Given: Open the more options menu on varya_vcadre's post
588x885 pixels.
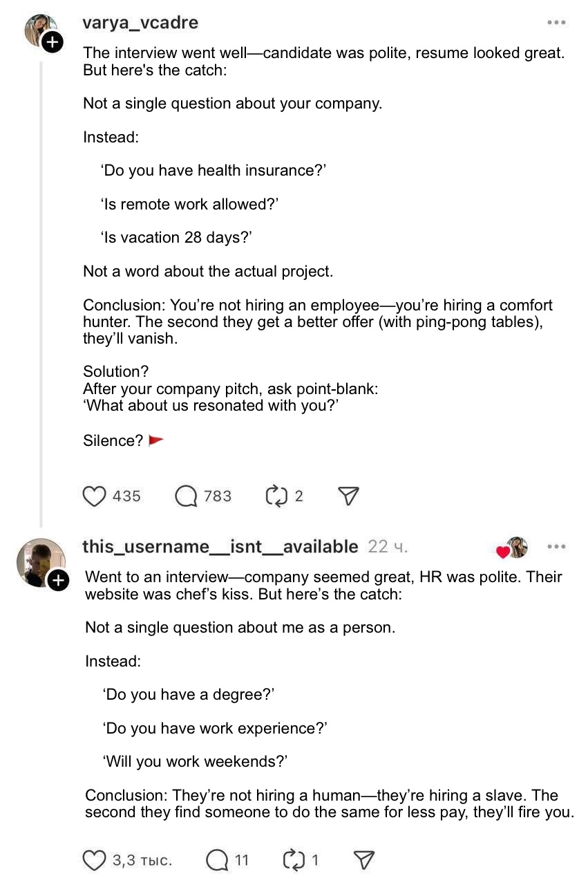Looking at the screenshot, I should coord(556,23).
